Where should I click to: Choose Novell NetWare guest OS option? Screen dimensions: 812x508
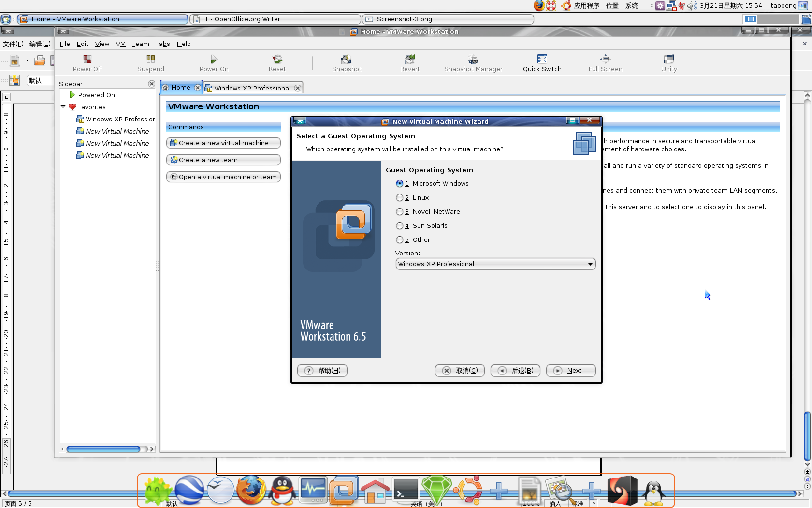tap(399, 212)
